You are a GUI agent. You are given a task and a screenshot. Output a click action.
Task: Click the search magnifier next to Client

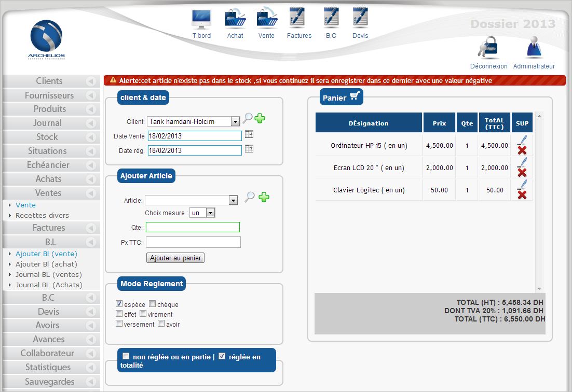(248, 119)
